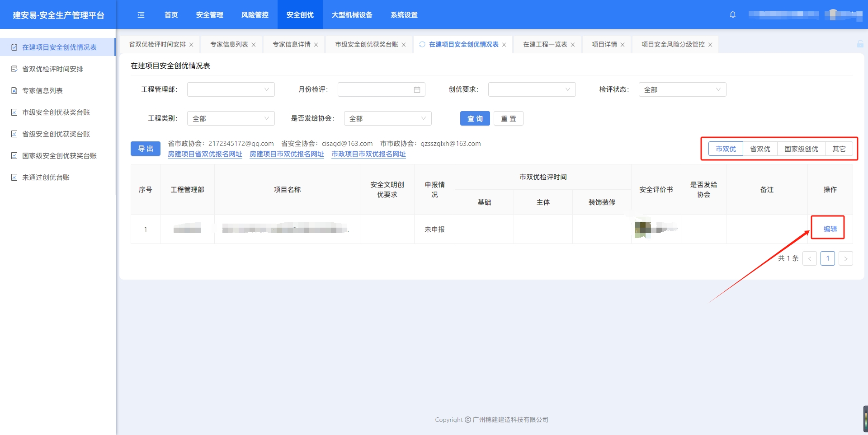Close the 项目详情 tab
The height and width of the screenshot is (435, 868).
click(x=623, y=45)
